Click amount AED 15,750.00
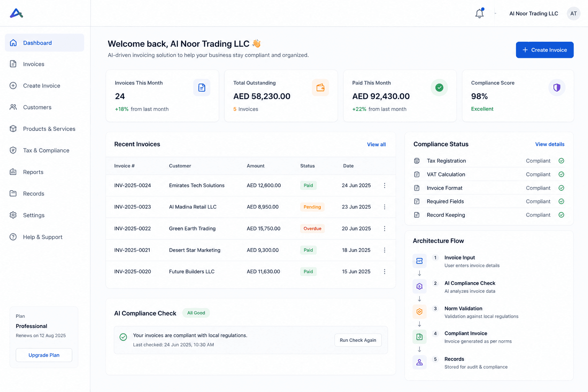Image resolution: width=588 pixels, height=392 pixels. coord(263,229)
